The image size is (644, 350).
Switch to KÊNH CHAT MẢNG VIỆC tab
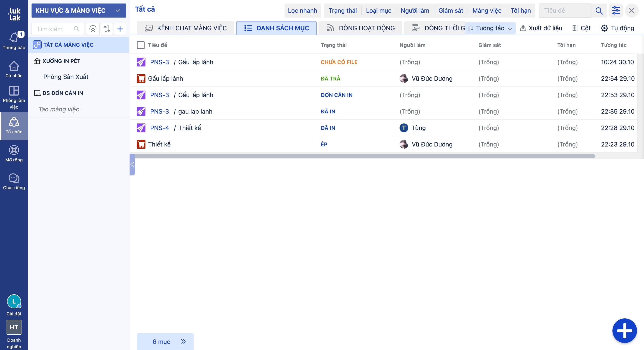186,28
